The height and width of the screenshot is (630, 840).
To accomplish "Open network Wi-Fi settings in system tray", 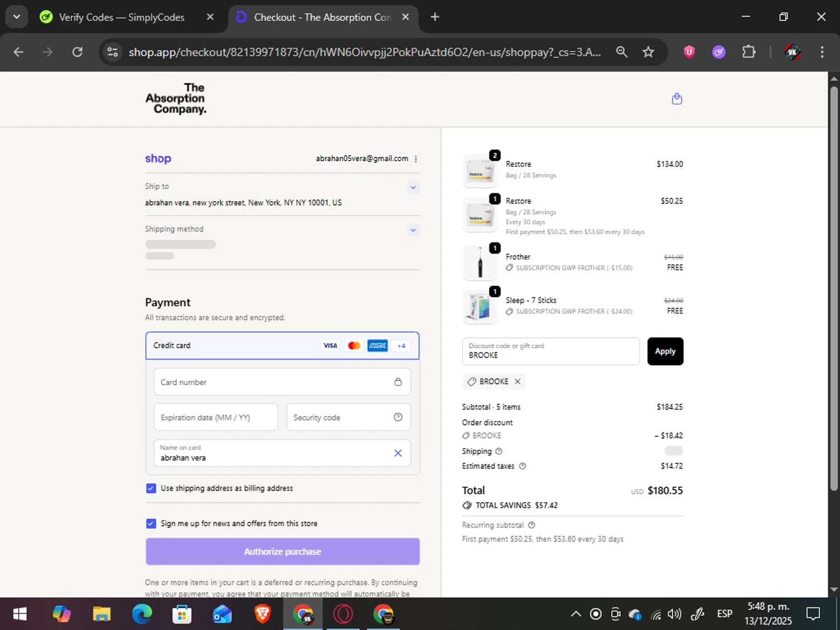I will tap(655, 615).
